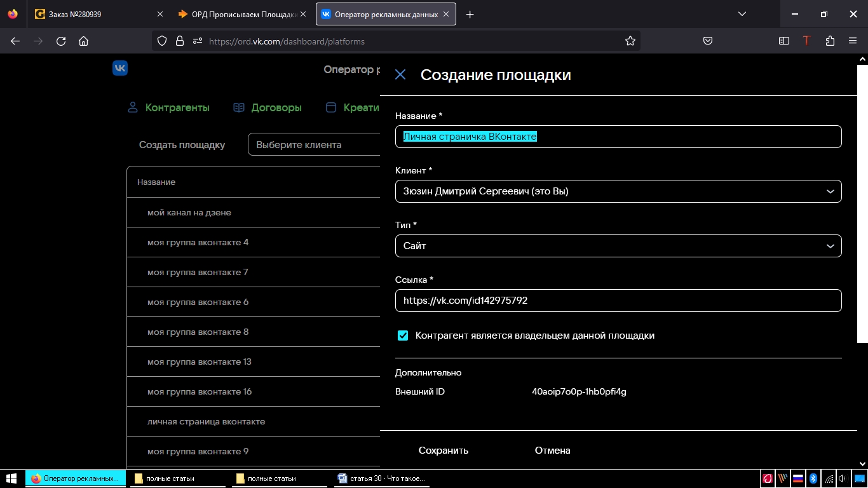868x488 pixels.
Task: Click the Название input field
Action: (618, 137)
